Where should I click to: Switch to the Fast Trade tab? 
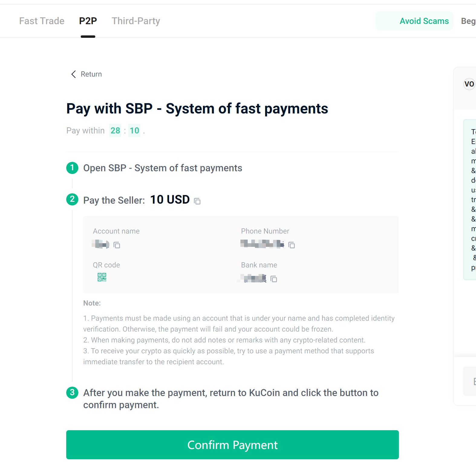click(42, 21)
